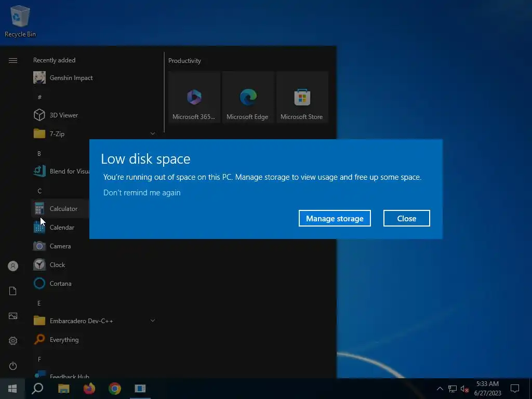Open the Calendar app
This screenshot has height=399, width=532.
(x=61, y=227)
